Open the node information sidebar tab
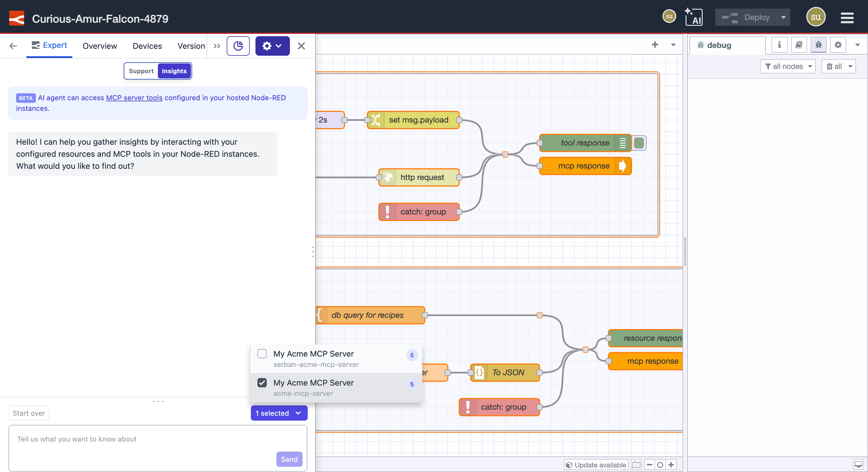This screenshot has width=868, height=472. tap(779, 44)
